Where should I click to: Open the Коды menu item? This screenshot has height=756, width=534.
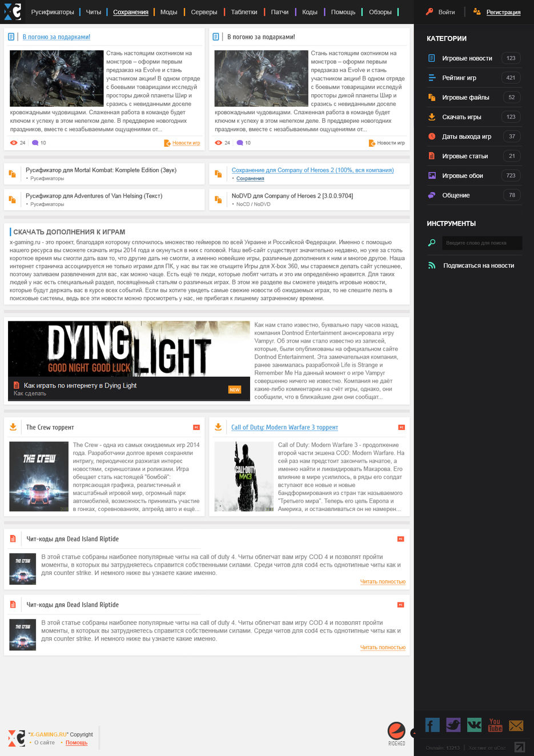click(x=310, y=12)
